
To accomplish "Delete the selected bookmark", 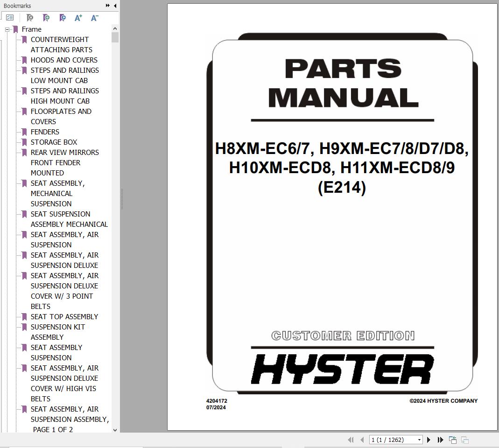I will pos(29,17).
